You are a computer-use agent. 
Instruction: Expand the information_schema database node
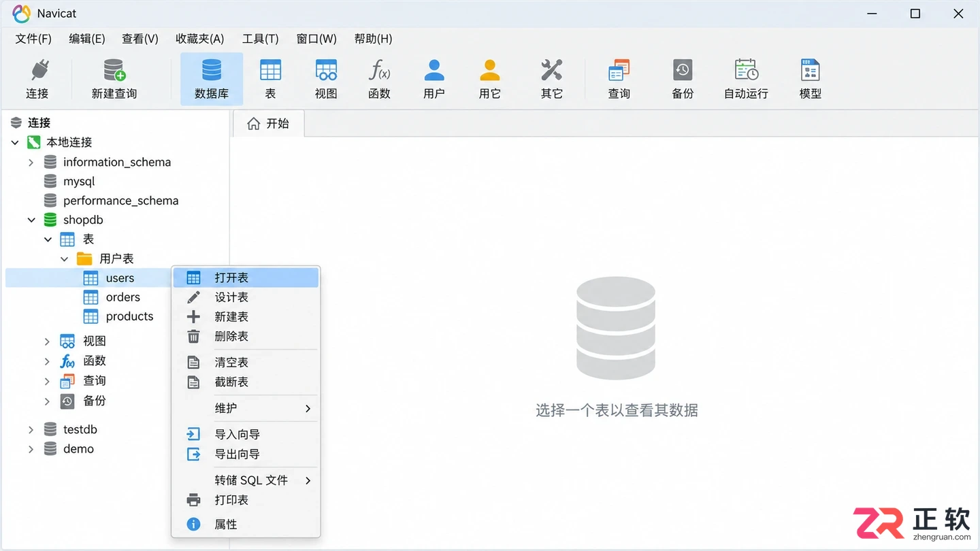tap(31, 163)
